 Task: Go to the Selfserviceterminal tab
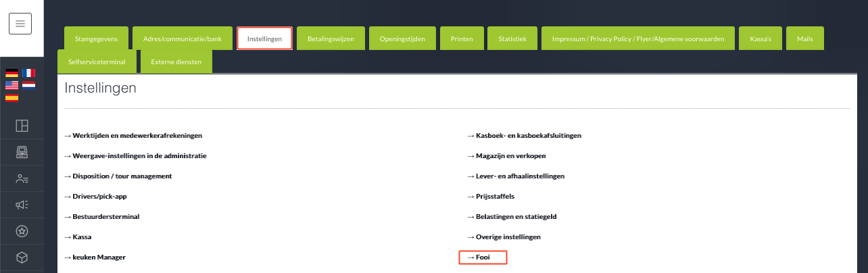click(97, 61)
